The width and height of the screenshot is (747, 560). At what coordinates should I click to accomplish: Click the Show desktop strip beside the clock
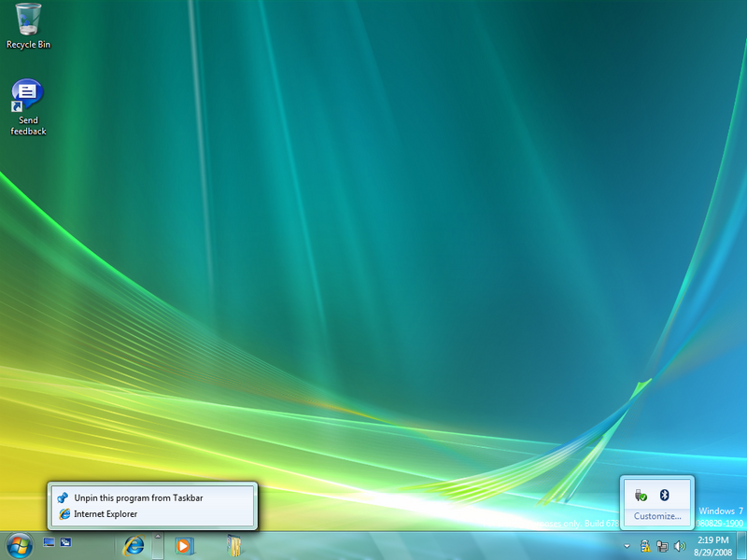click(741, 546)
